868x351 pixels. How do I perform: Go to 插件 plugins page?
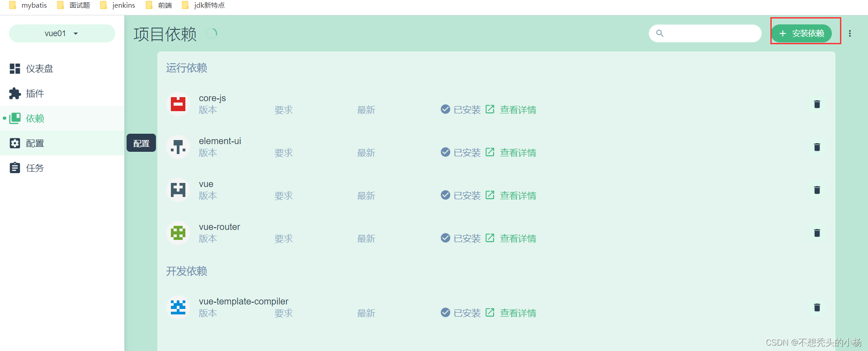click(62, 94)
